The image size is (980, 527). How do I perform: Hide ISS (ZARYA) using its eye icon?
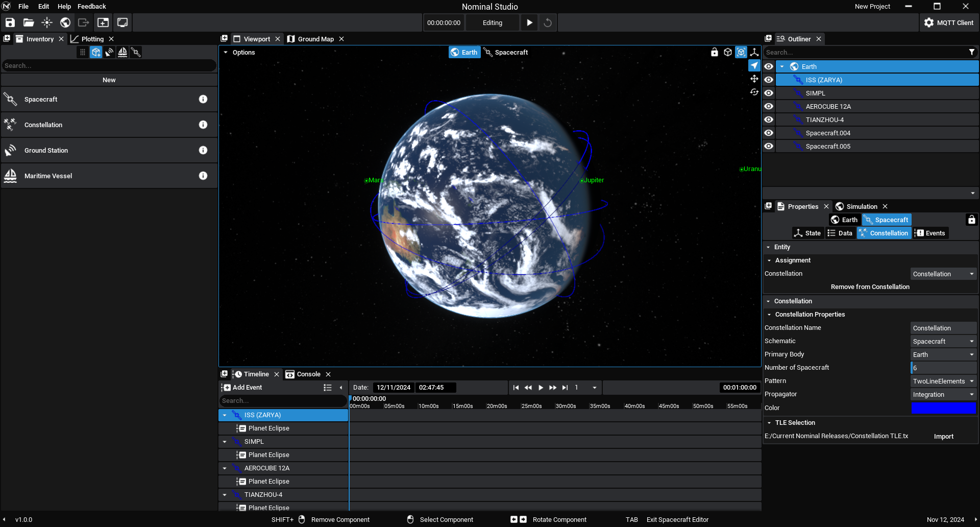point(769,80)
